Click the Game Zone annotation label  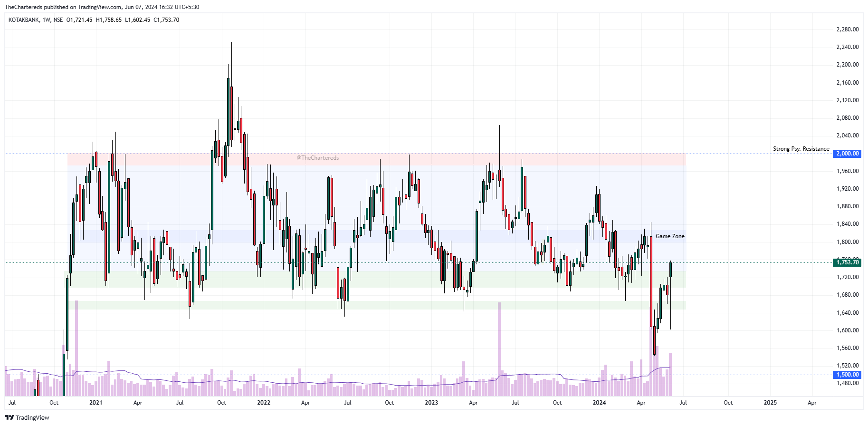coord(670,236)
